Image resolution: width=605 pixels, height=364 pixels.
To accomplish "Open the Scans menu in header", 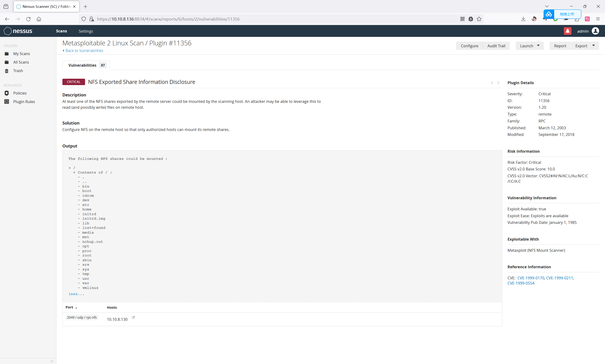I will tap(61, 31).
